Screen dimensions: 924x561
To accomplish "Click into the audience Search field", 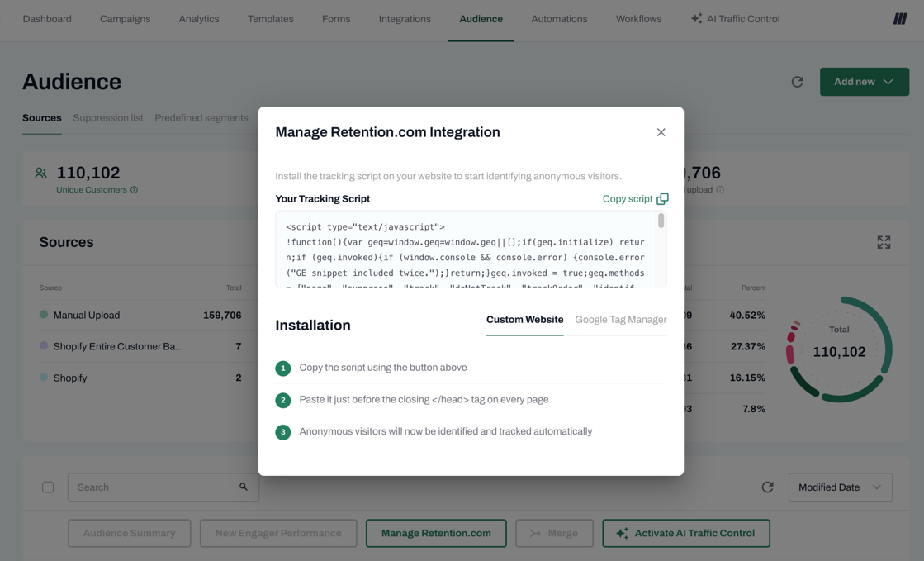I will (153, 487).
